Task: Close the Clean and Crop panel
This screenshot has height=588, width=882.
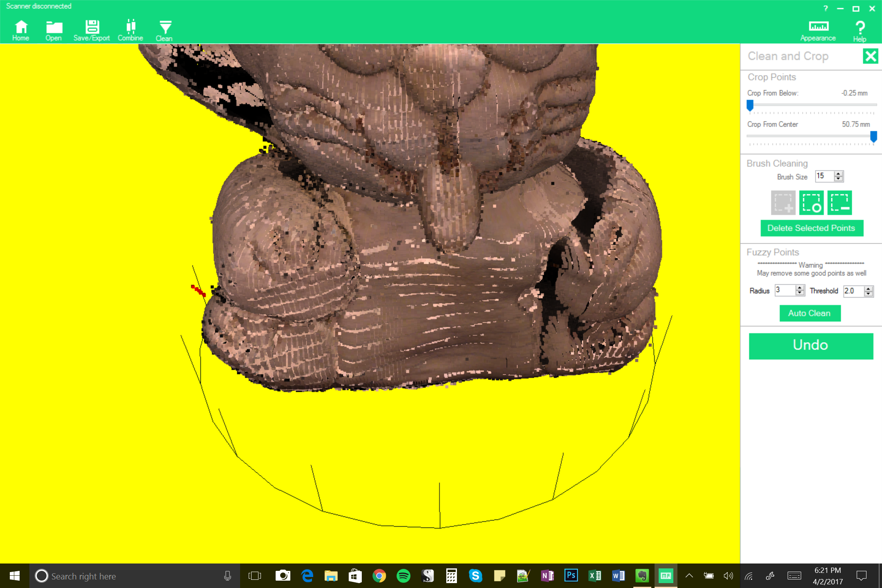Action: [x=871, y=56]
